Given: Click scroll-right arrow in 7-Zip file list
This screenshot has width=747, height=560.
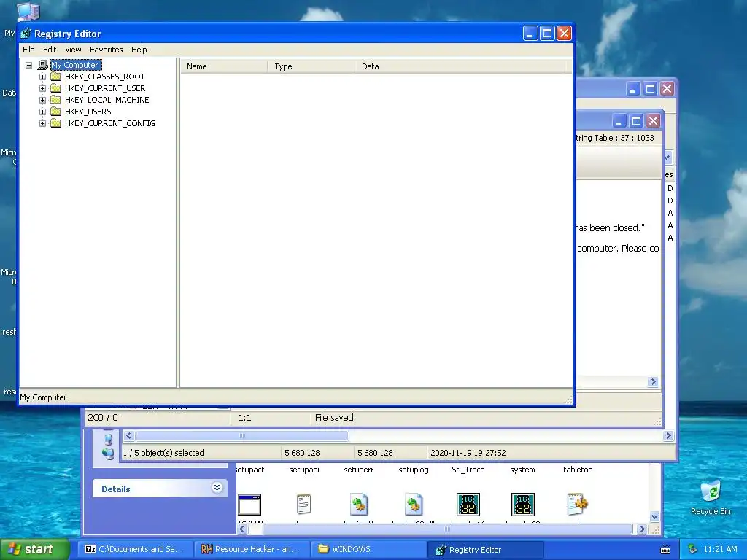Looking at the screenshot, I should (x=668, y=436).
